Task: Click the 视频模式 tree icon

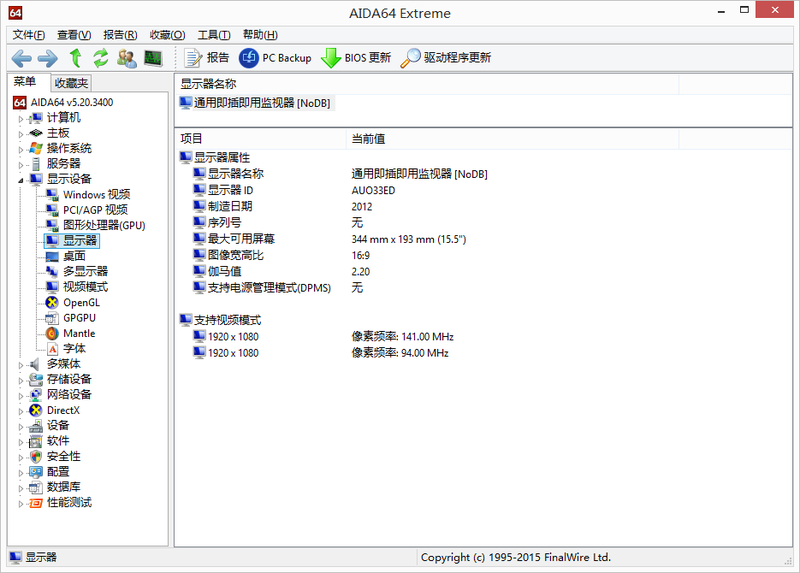Action: pos(52,287)
